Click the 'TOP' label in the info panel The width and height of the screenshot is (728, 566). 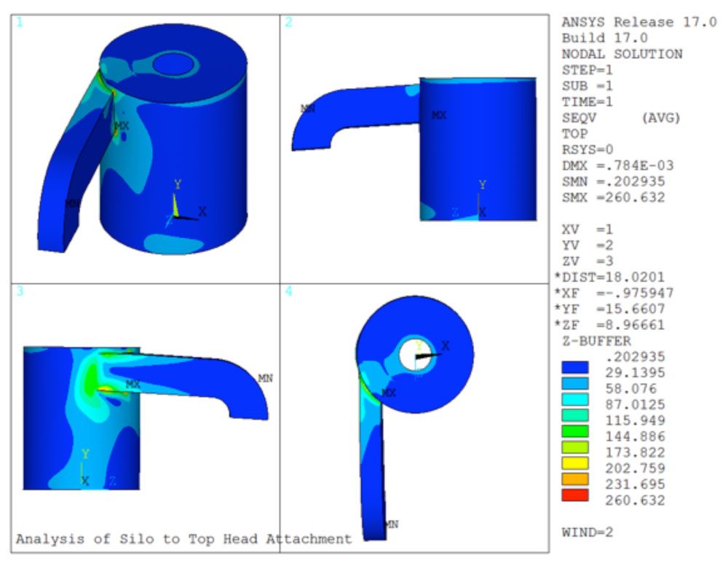point(575,134)
